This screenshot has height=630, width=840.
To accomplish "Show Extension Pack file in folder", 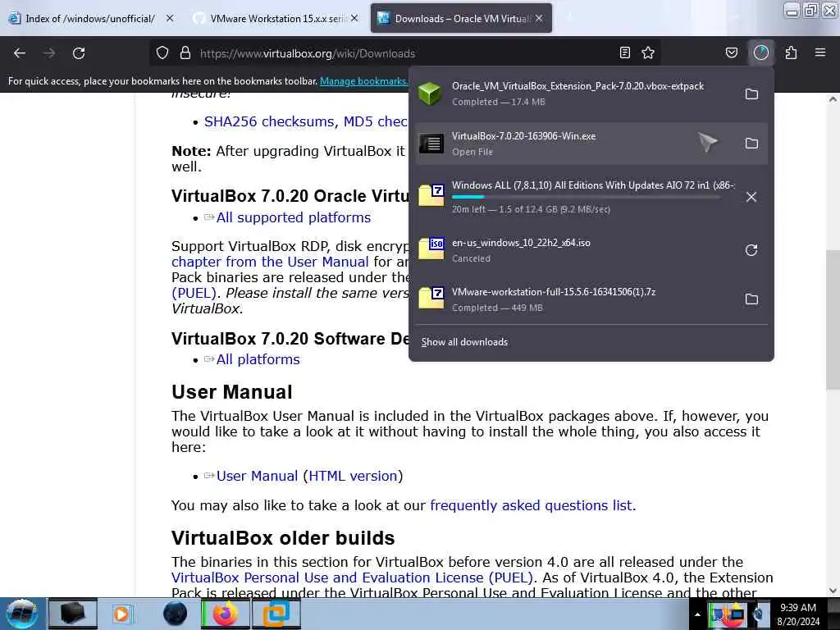I will pos(751,94).
